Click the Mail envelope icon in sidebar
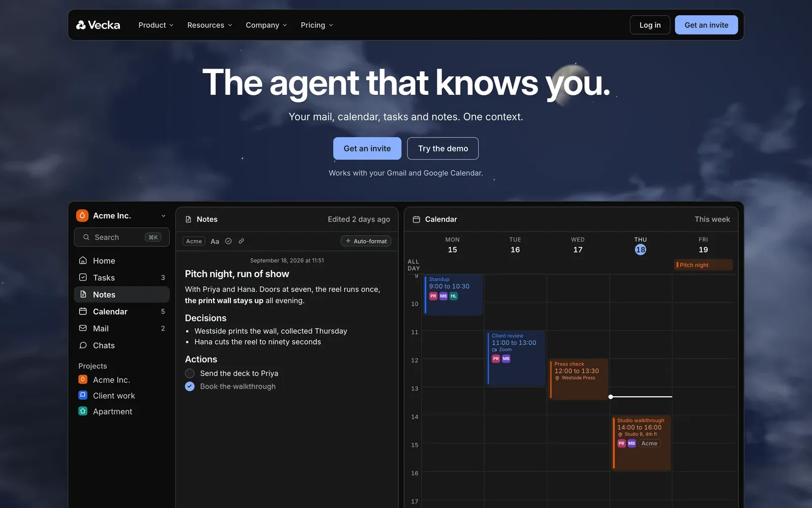812x508 pixels. coord(83,328)
